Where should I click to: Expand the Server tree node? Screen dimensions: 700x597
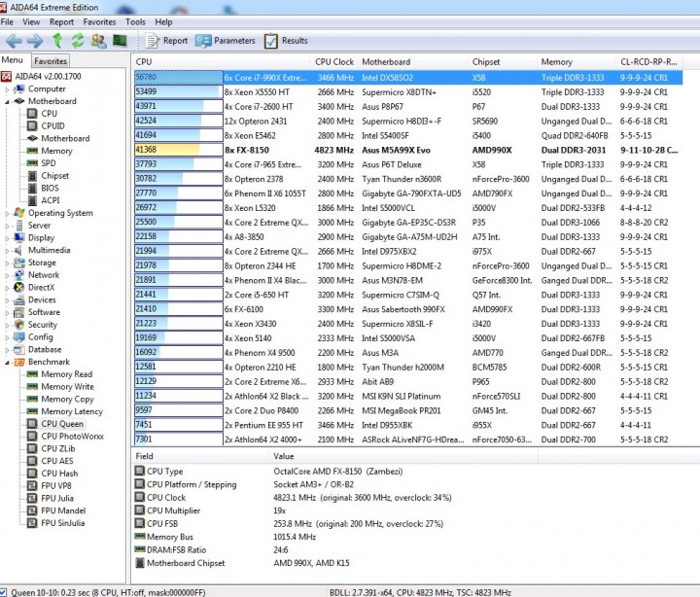click(x=7, y=226)
